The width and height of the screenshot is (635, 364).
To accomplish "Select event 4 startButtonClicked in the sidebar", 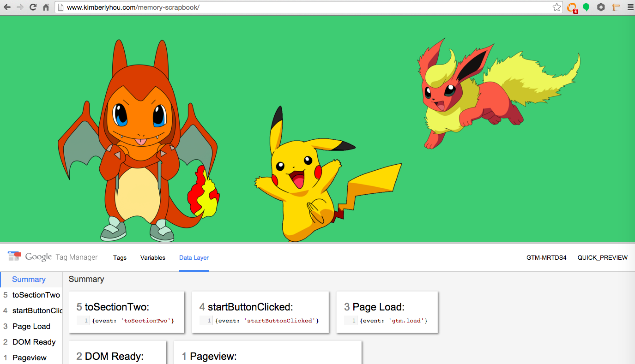I will pyautogui.click(x=31, y=310).
